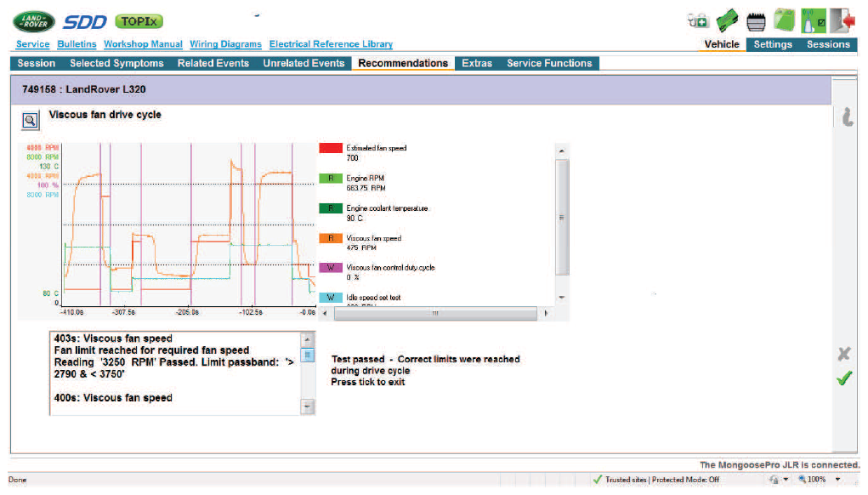
Task: Click the 'Test passed' result message
Action: coord(425,371)
